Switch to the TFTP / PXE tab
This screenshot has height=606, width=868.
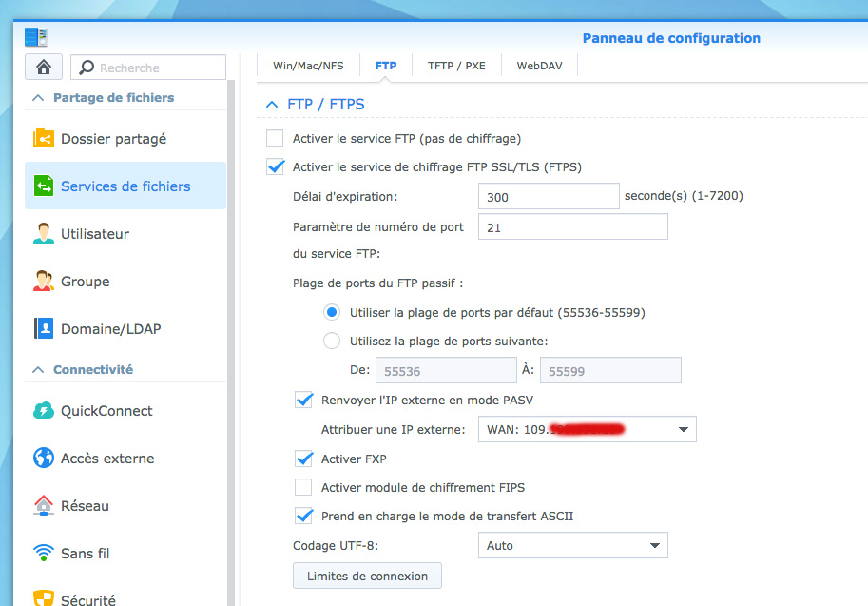click(456, 67)
